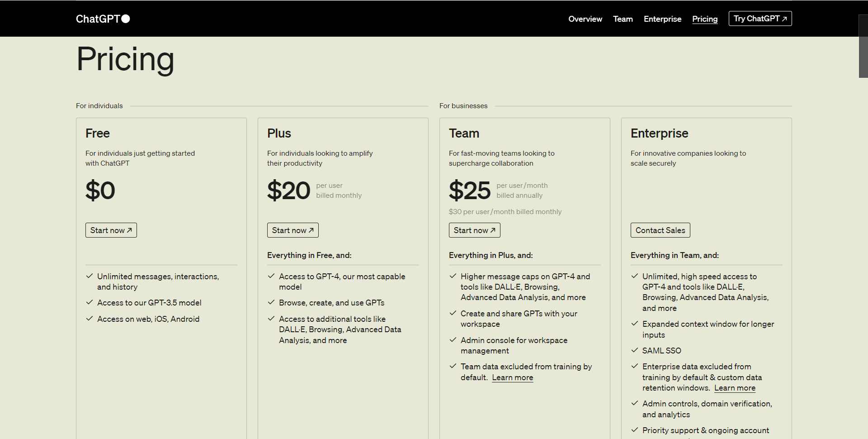
Task: Click 'For innovative companies' description
Action: click(x=689, y=158)
